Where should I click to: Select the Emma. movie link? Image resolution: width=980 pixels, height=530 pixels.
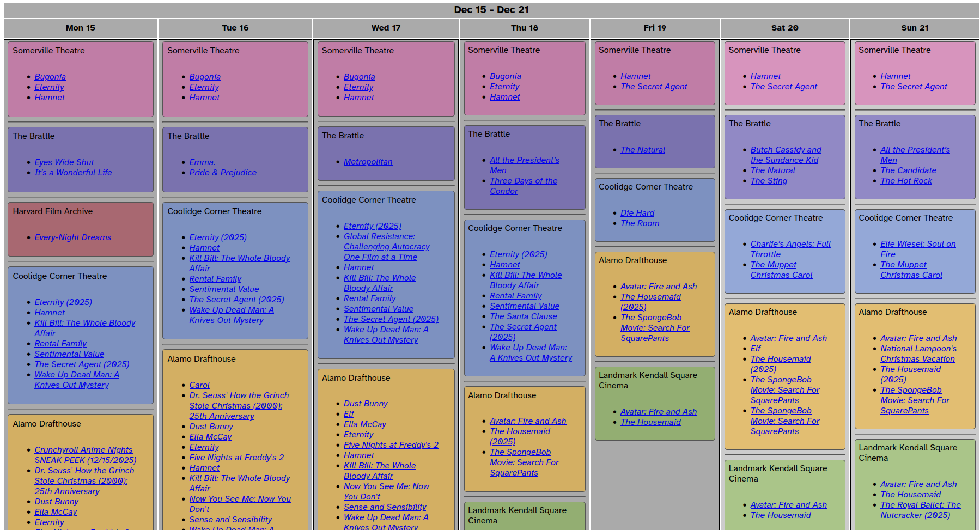tap(202, 162)
